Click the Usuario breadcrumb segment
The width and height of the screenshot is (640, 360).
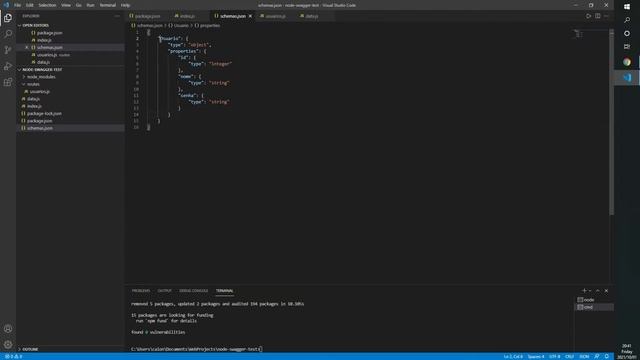click(x=179, y=25)
